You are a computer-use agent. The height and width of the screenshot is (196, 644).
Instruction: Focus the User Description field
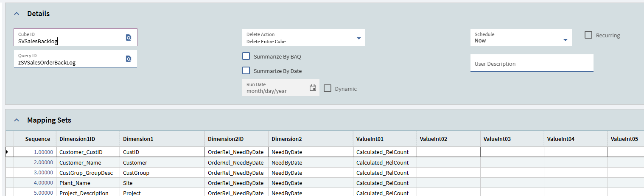point(532,63)
